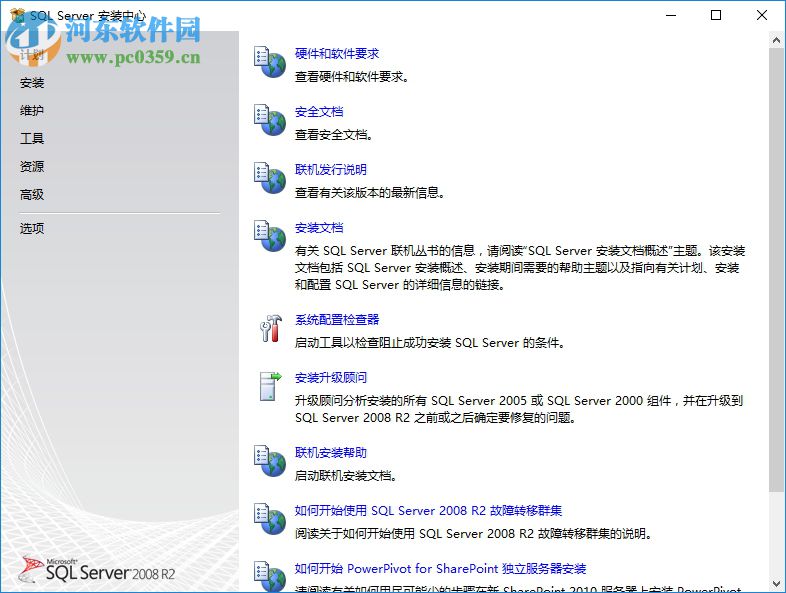The width and height of the screenshot is (786, 593).
Task: Go to the 资源 section
Action: click(x=32, y=166)
